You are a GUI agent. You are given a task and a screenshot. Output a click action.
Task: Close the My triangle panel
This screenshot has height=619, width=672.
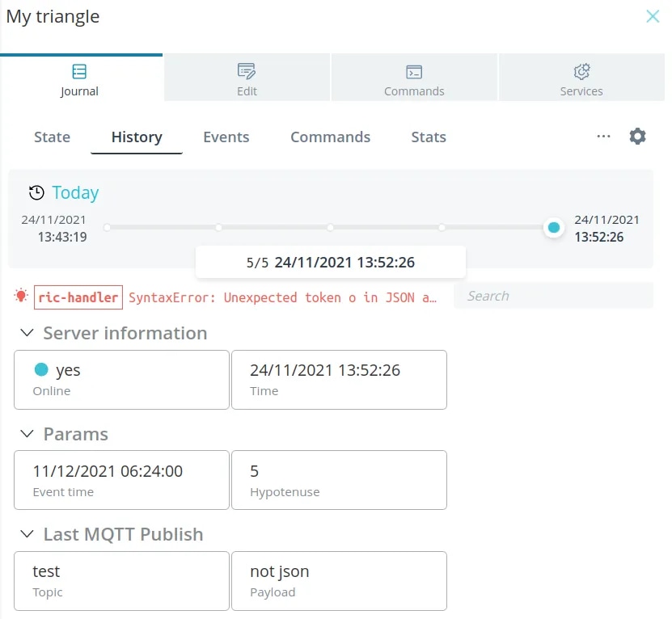pos(653,16)
